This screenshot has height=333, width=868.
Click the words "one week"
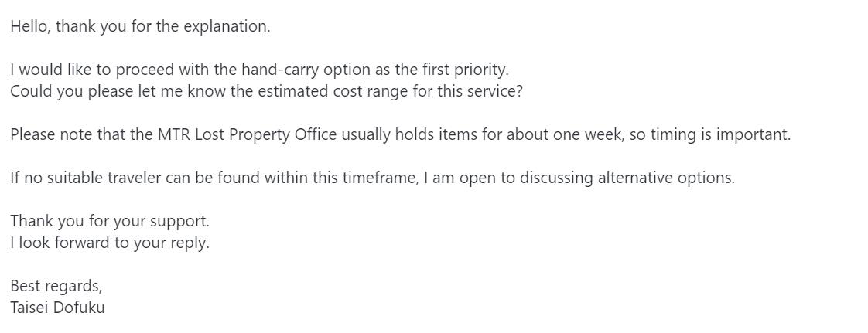pyautogui.click(x=583, y=134)
